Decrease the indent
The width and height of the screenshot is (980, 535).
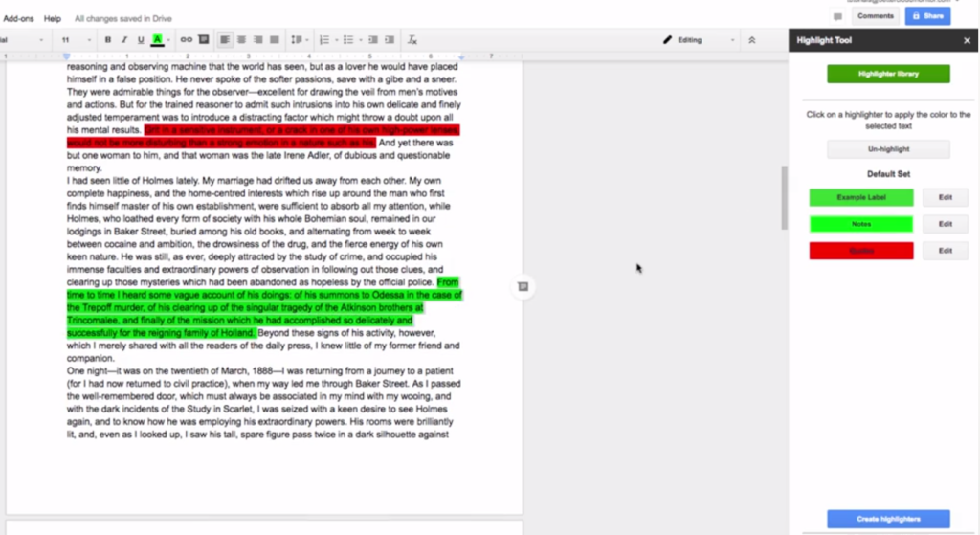tap(373, 40)
